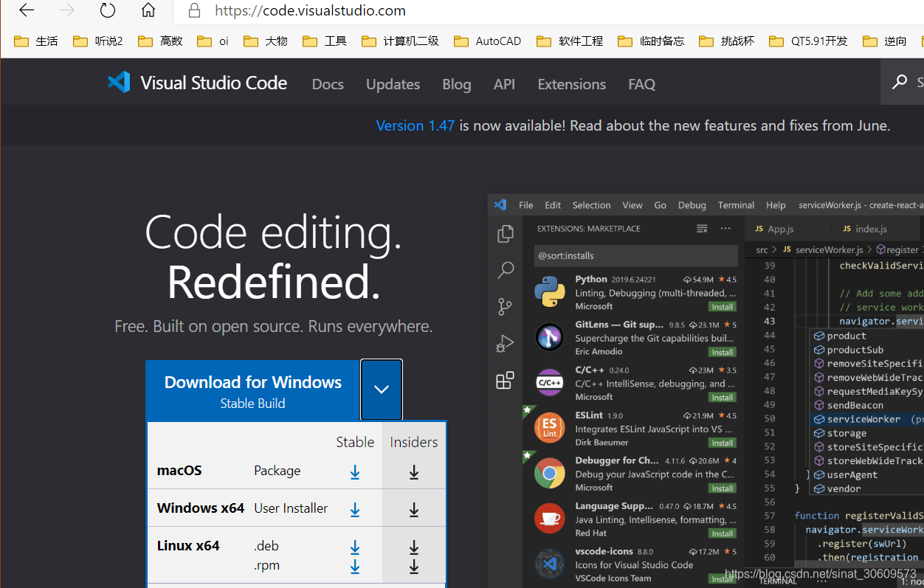Open the Updates navigation item
The height and width of the screenshot is (588, 924).
tap(393, 84)
